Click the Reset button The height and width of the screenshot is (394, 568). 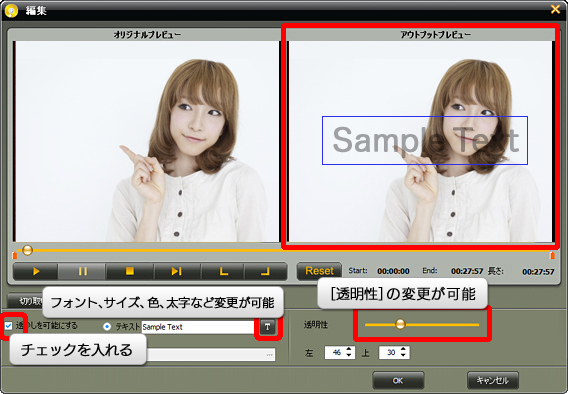319,271
